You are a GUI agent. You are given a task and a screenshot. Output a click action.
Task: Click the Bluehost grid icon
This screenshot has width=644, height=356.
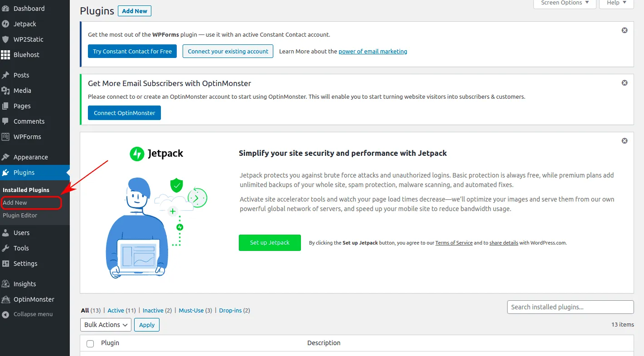tap(5, 55)
